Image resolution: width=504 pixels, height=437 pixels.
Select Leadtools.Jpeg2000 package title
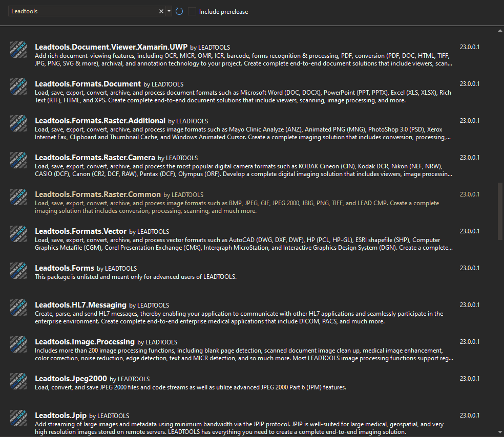point(71,379)
